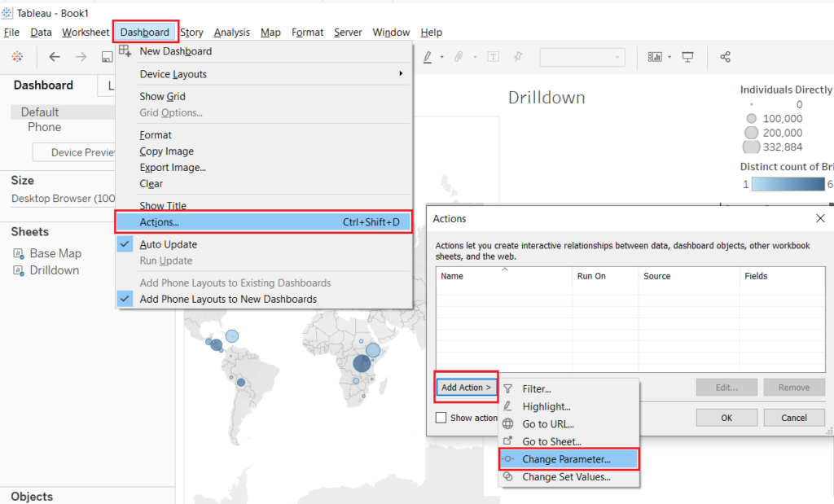Click the Back arrow in the toolbar
834x504 pixels.
[55, 57]
